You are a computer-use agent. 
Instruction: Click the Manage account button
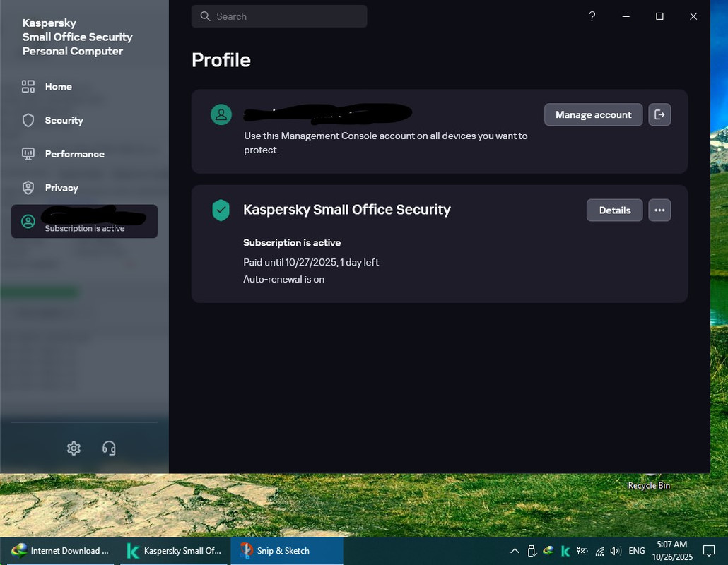click(x=594, y=114)
